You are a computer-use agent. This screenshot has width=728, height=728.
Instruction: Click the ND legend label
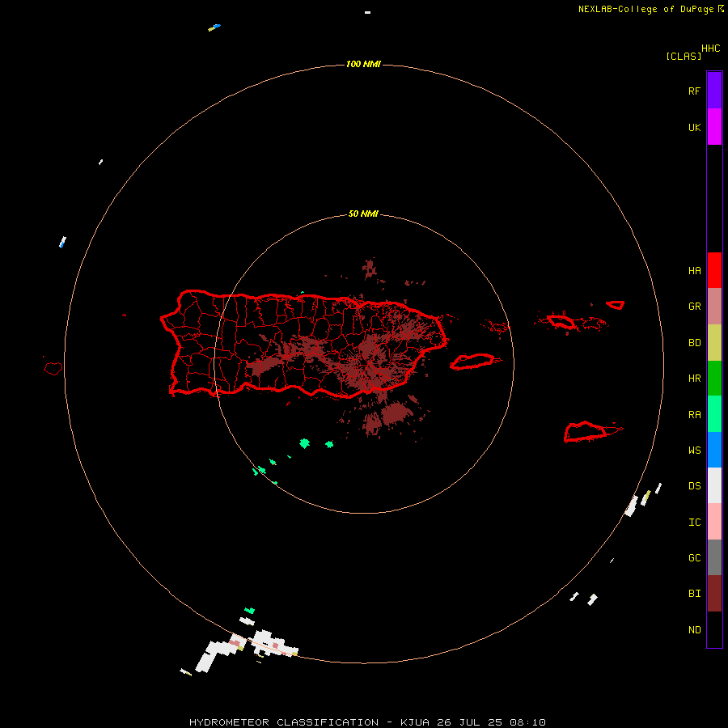coord(694,630)
